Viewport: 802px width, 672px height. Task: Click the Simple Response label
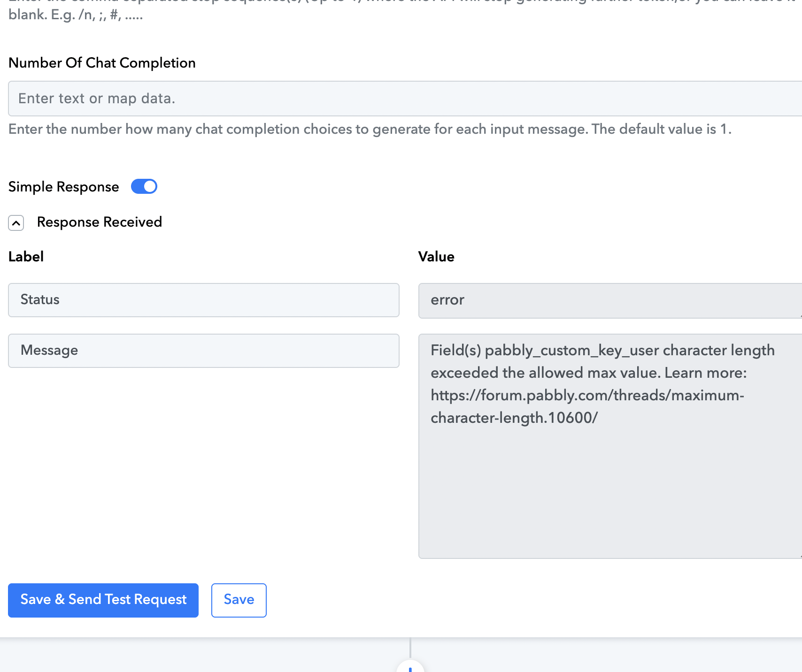point(64,187)
